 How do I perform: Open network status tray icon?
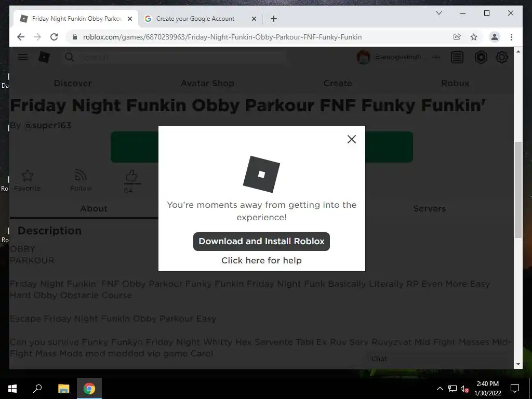pos(453,389)
